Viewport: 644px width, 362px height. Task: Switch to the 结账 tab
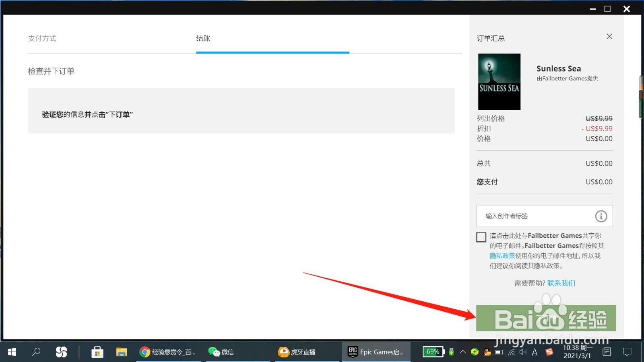pyautogui.click(x=203, y=38)
